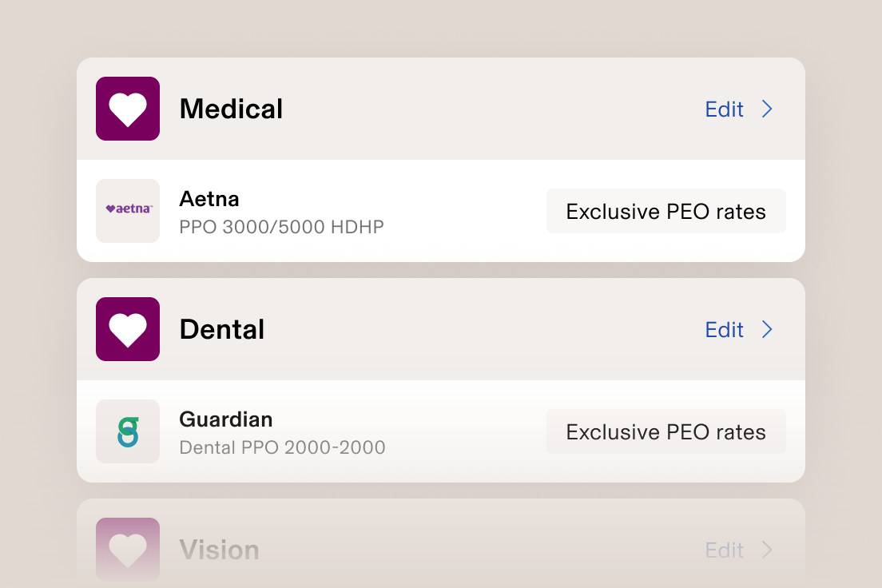
Task: Select the Dental section heading
Action: [x=221, y=329]
